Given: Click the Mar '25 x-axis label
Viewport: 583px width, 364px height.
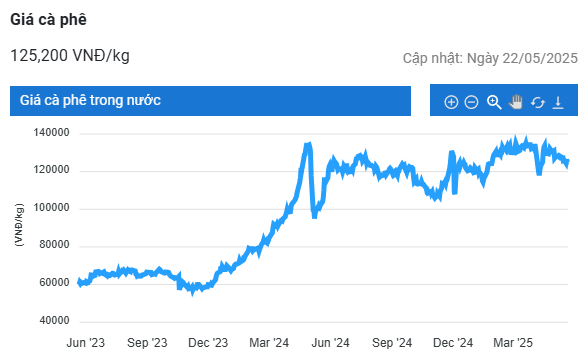Looking at the screenshot, I should click(513, 342).
